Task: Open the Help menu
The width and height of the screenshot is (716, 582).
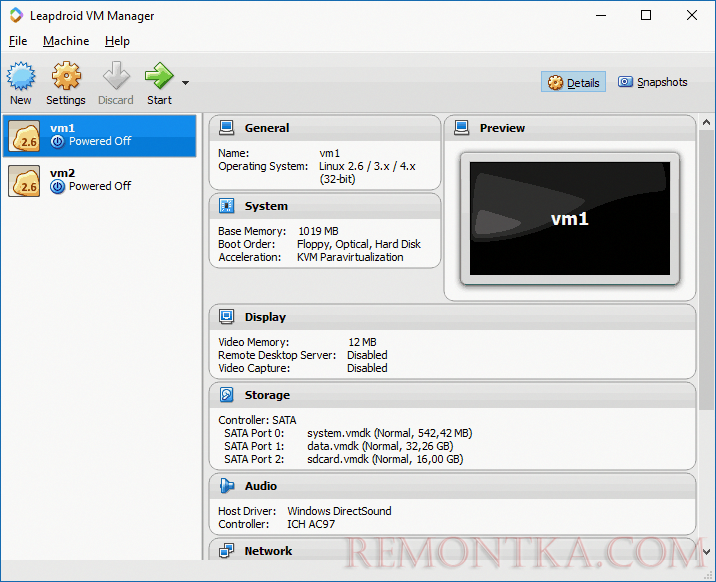Action: tap(117, 41)
